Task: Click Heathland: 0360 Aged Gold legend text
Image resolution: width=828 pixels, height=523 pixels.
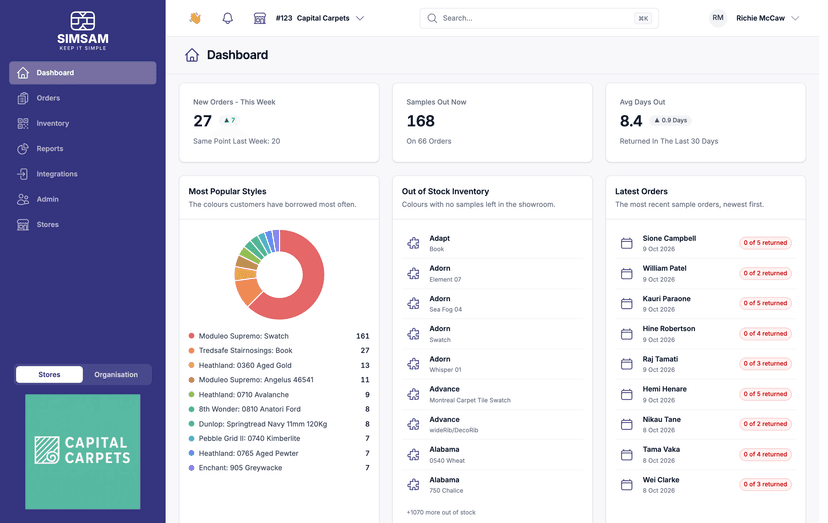Action: 245,365
